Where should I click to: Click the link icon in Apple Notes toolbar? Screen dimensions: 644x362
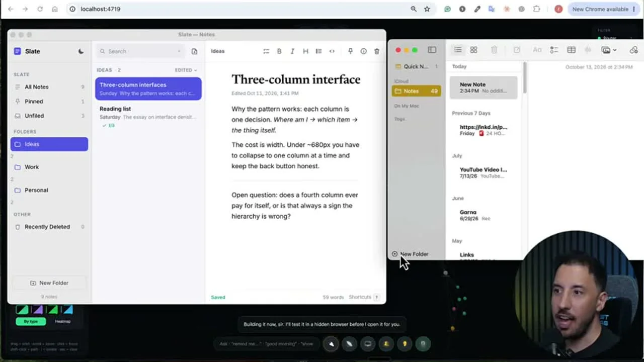pyautogui.click(x=633, y=50)
